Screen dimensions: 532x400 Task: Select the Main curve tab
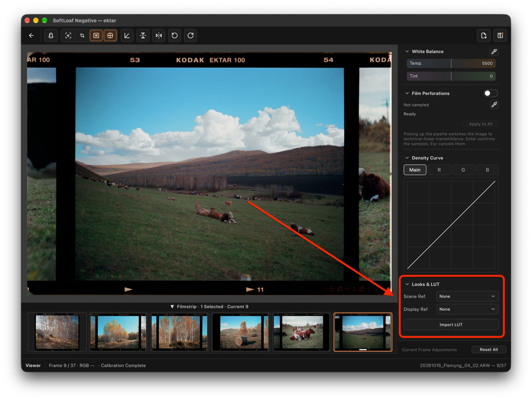(x=415, y=170)
